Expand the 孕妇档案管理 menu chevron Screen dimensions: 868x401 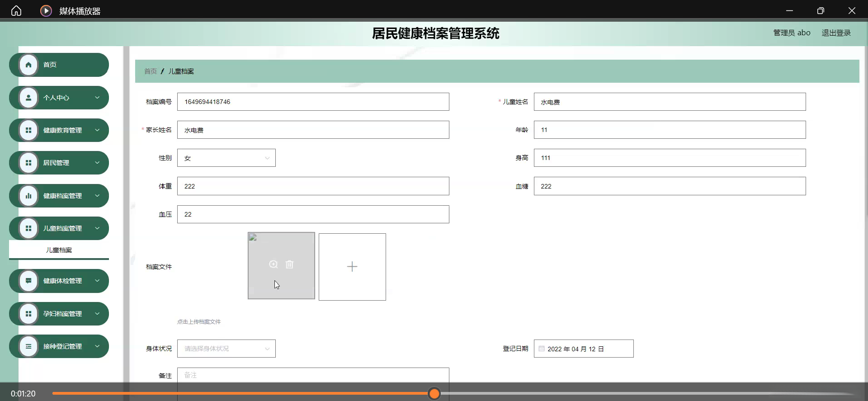(x=97, y=314)
